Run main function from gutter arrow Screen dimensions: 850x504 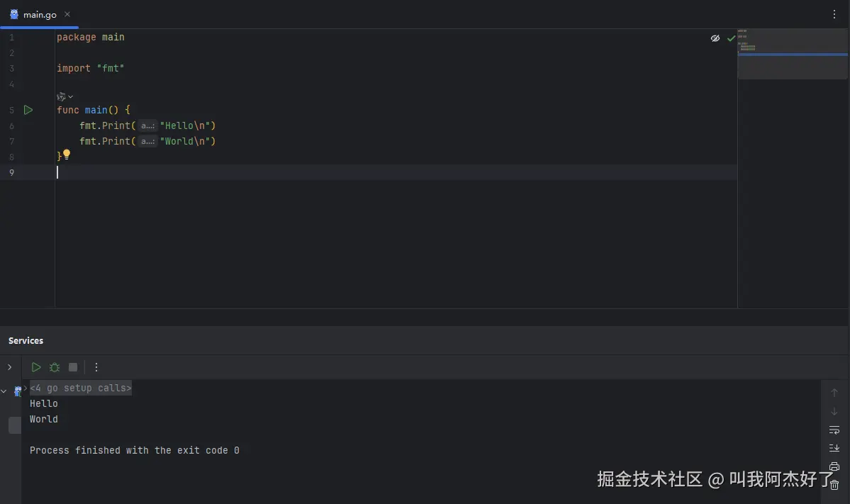[28, 110]
